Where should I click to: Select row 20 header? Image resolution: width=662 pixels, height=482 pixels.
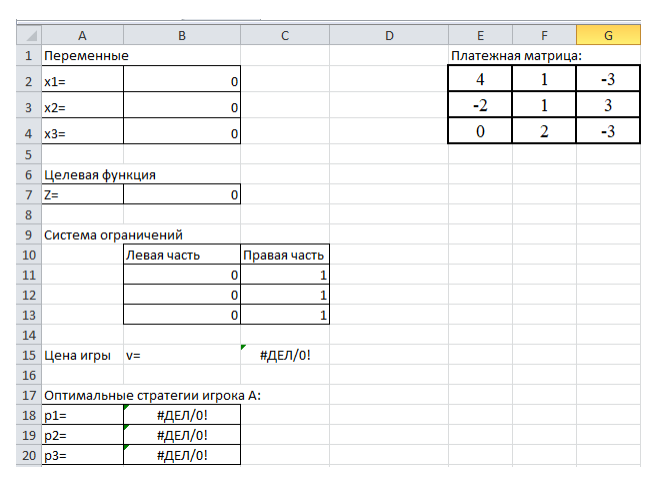click(x=29, y=455)
